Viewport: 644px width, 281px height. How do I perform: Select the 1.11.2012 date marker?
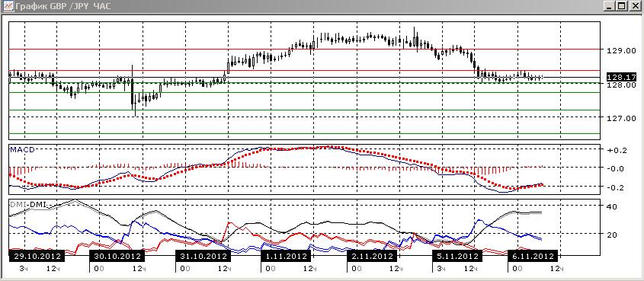[286, 257]
